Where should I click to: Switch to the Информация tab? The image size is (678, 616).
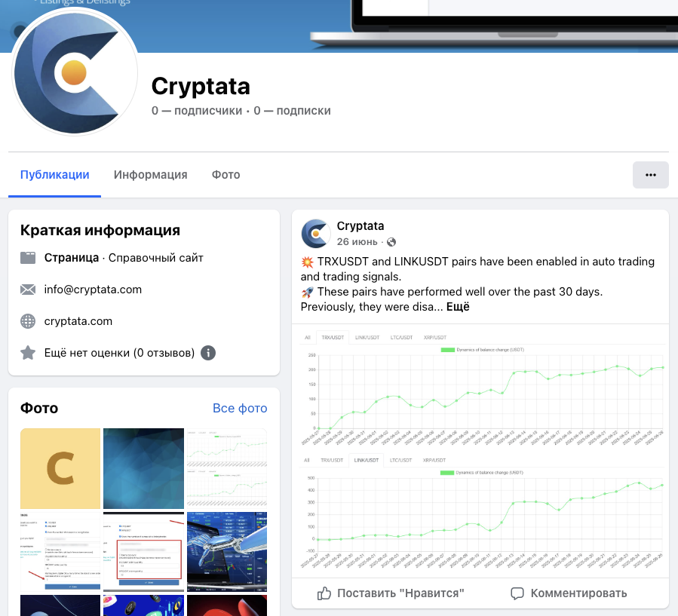(150, 174)
